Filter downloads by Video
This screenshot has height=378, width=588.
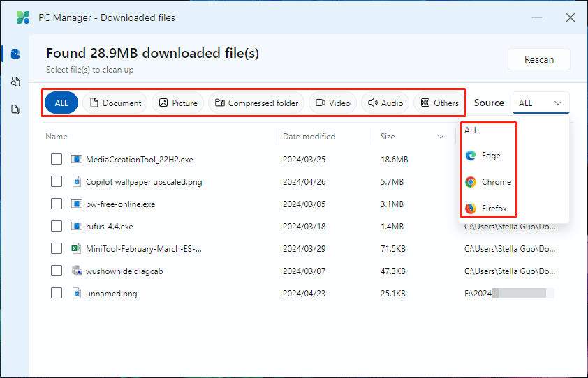pos(333,103)
